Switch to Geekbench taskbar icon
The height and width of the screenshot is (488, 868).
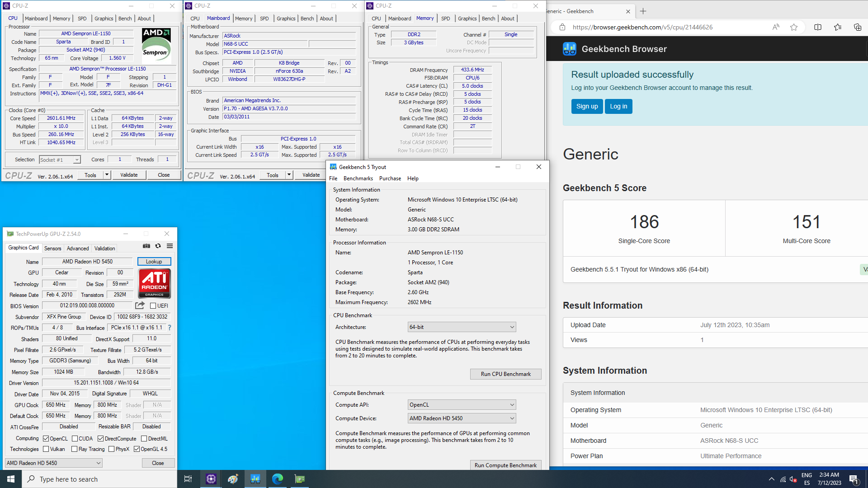click(255, 479)
